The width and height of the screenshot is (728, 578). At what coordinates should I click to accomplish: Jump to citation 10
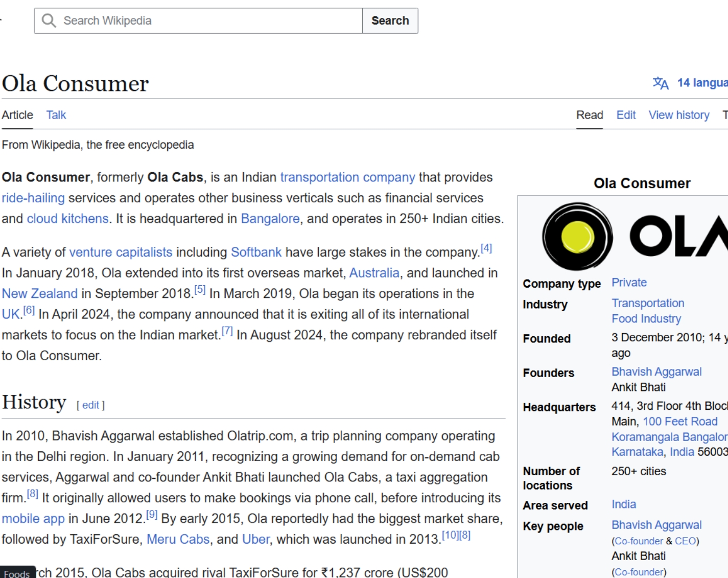point(450,535)
